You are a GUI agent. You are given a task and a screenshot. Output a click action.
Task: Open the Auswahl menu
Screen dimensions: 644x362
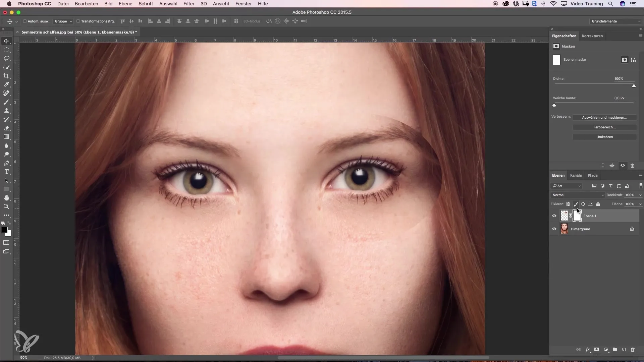click(168, 4)
